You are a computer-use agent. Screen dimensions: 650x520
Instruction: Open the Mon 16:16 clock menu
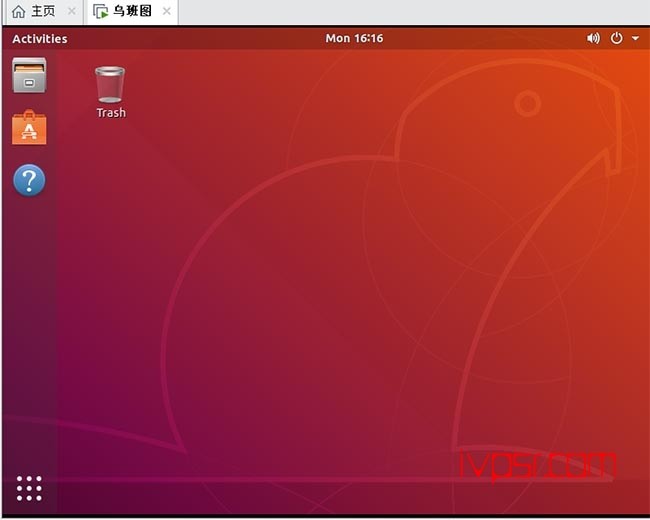pos(354,38)
